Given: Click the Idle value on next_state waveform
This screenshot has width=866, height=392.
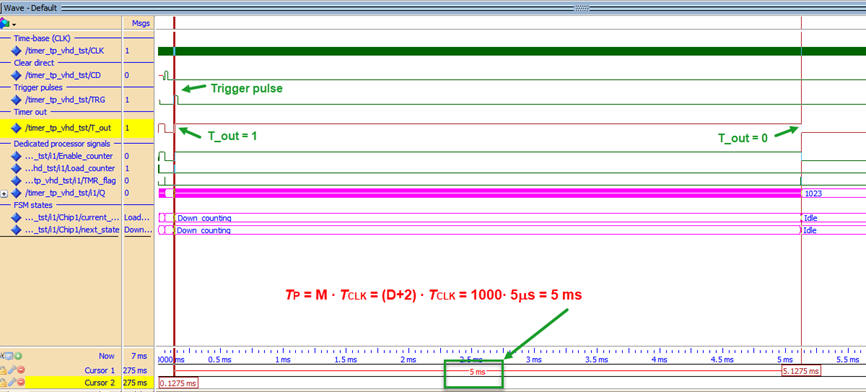Looking at the screenshot, I should pos(810,230).
